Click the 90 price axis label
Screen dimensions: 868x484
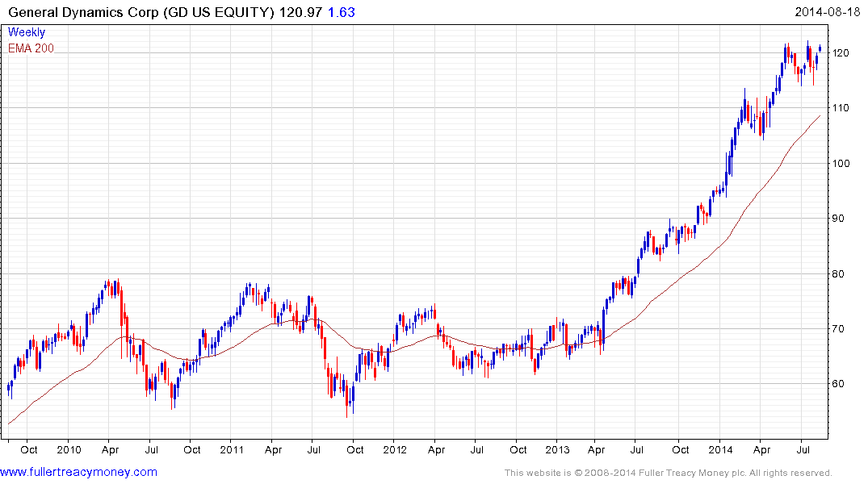coord(841,219)
